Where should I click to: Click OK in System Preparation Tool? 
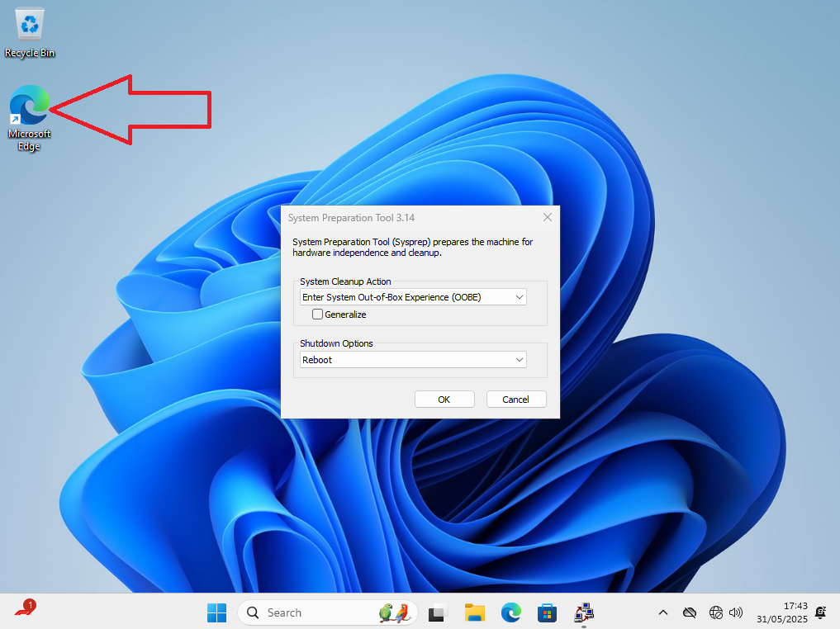coord(444,400)
